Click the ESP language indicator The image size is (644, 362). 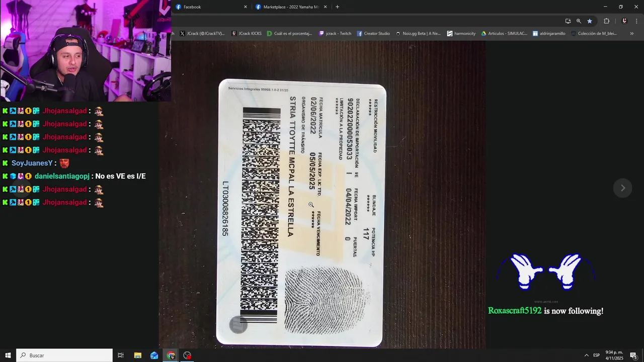click(596, 355)
